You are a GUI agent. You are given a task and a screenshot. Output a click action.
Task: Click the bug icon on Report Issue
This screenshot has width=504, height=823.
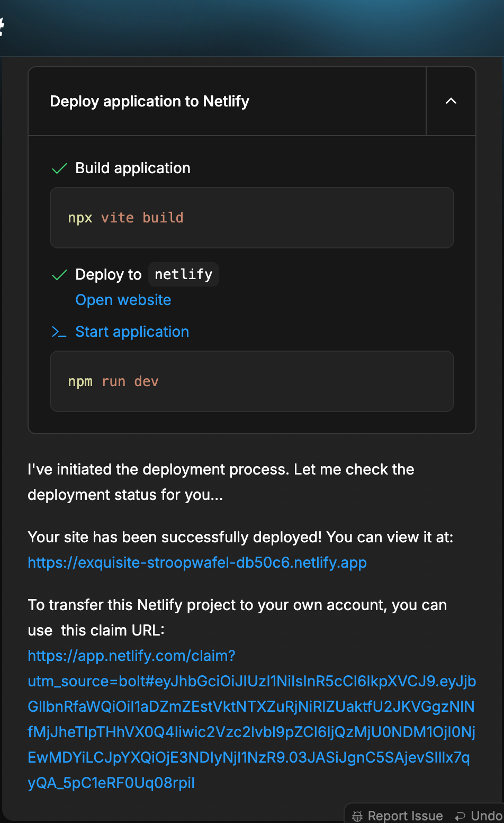tap(357, 816)
